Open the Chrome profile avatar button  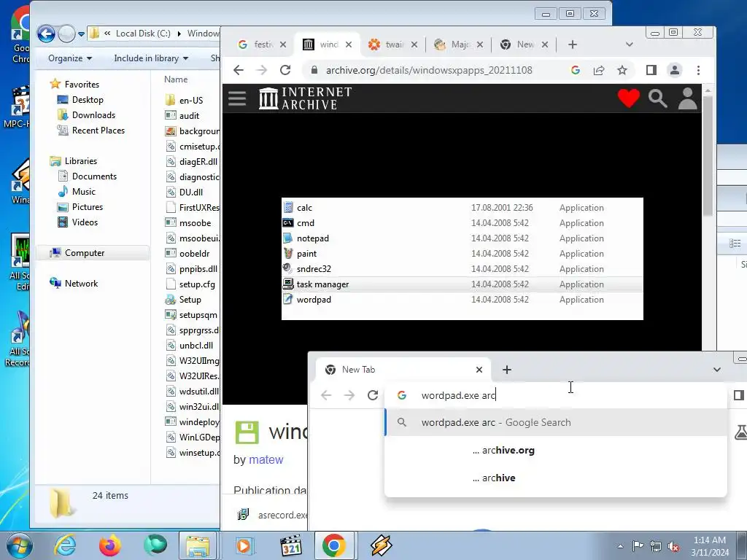(675, 71)
